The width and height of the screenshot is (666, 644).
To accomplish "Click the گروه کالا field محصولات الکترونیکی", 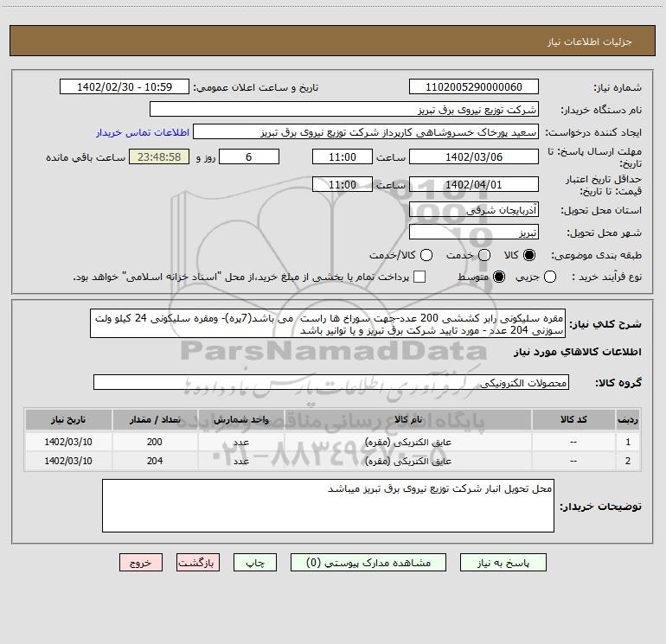I will [x=331, y=382].
